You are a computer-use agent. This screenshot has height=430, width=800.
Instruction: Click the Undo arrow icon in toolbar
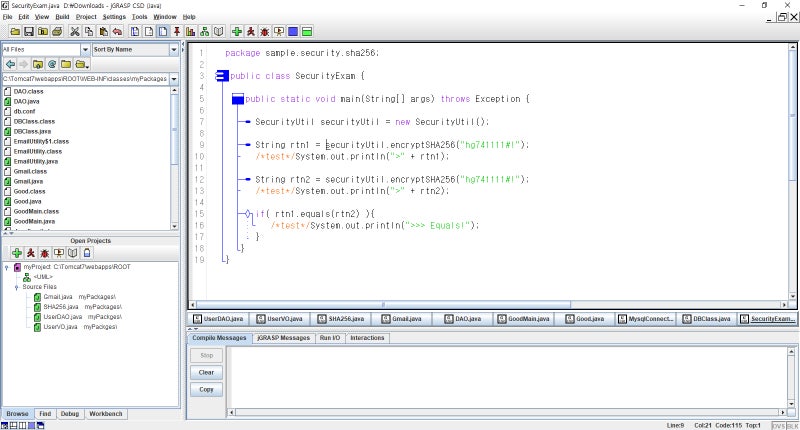(x=118, y=31)
